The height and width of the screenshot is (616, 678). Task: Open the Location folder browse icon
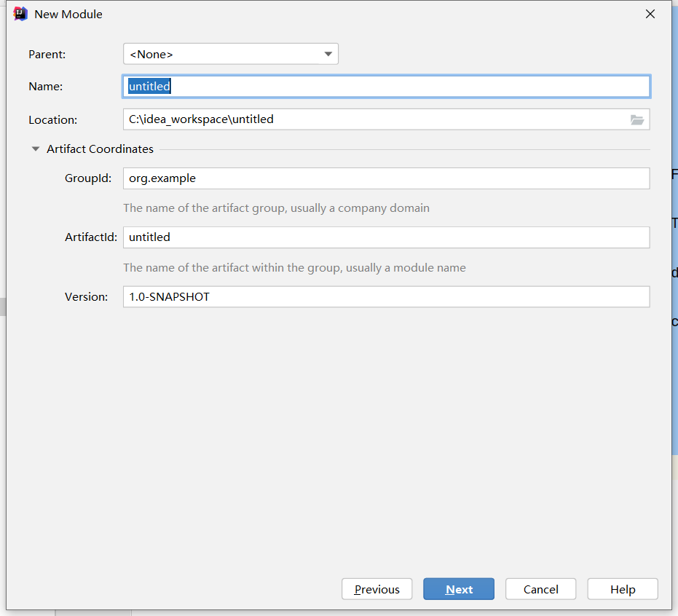point(637,119)
